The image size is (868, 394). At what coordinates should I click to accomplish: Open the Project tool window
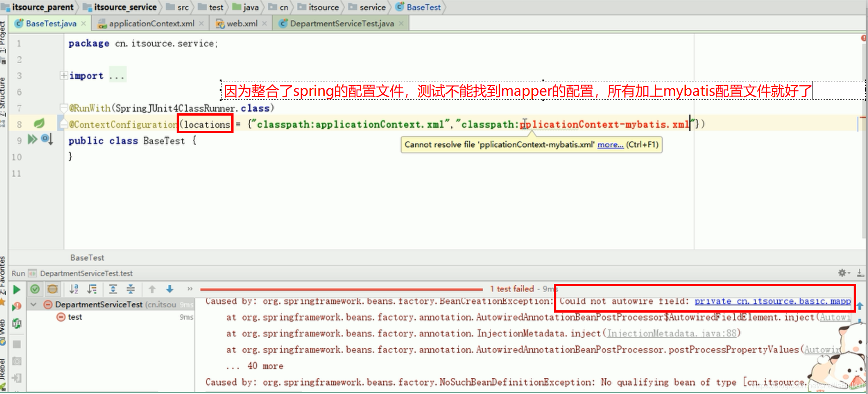tap(3, 42)
